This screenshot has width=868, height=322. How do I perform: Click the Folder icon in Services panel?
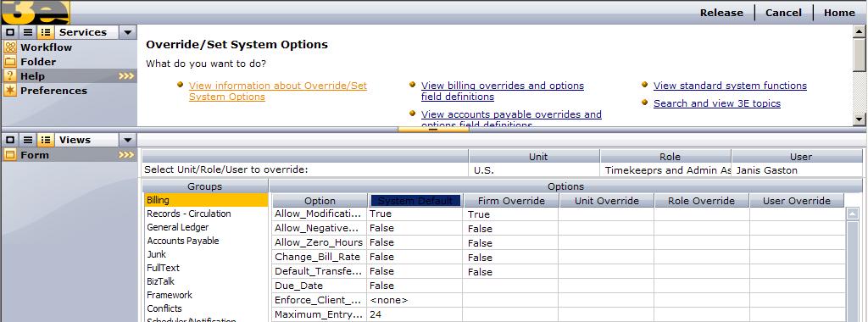coord(10,61)
